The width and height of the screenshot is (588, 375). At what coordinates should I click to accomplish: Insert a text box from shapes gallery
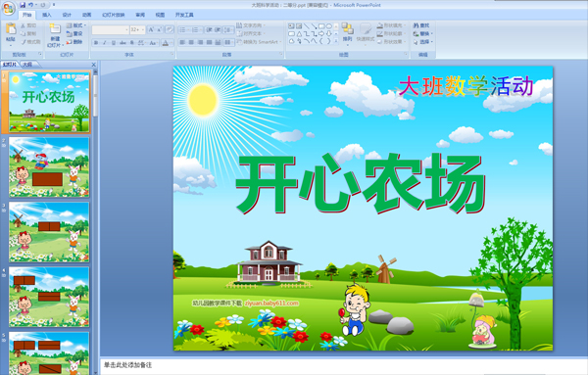pyautogui.click(x=291, y=26)
